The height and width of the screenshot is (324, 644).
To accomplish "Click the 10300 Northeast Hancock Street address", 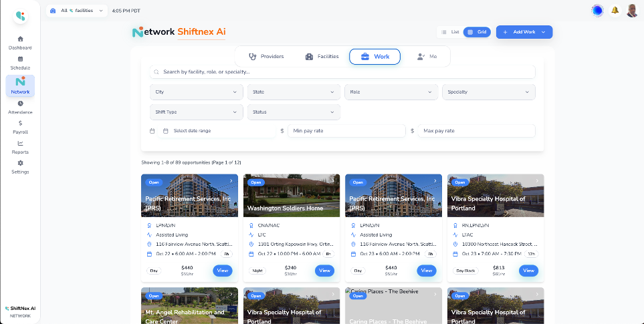I will pyautogui.click(x=500, y=245).
